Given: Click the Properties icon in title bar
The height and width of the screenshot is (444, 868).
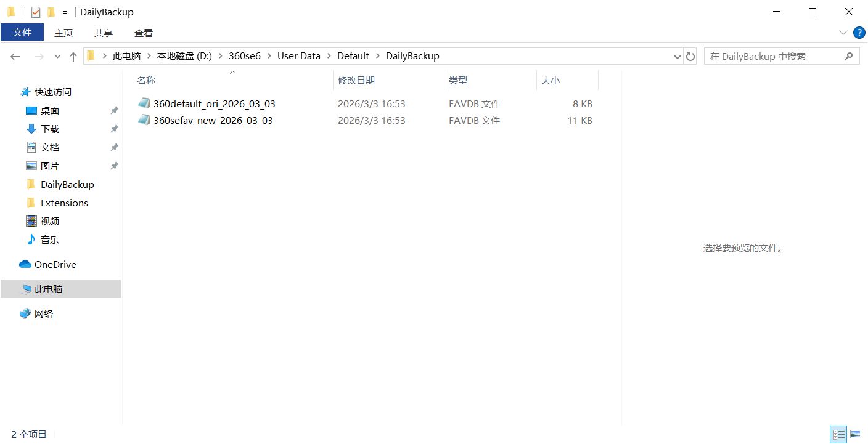Looking at the screenshot, I should 36,12.
